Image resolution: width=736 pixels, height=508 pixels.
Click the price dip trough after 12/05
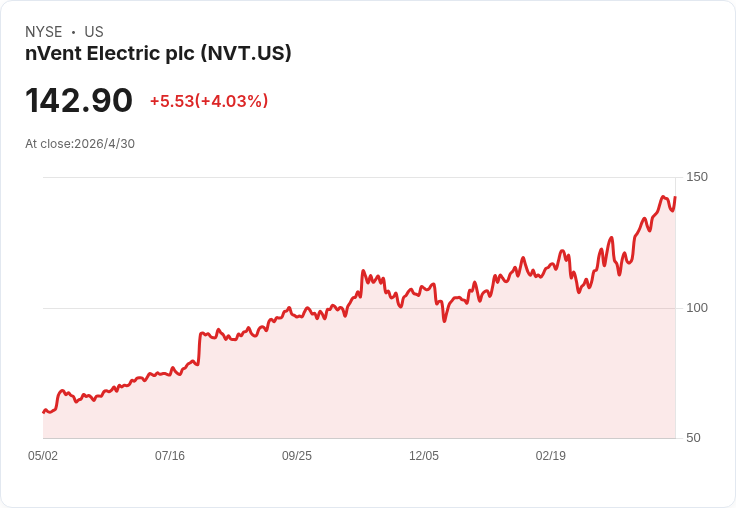point(444,321)
